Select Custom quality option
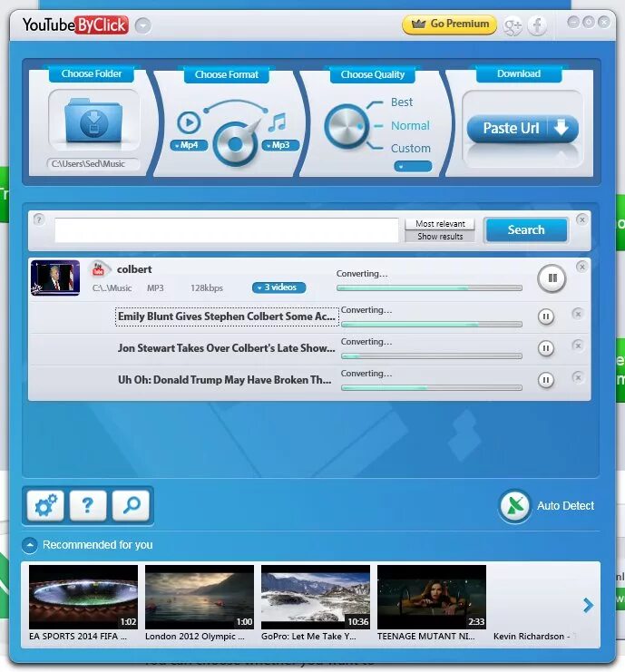This screenshot has height=672, width=625. coord(411,149)
